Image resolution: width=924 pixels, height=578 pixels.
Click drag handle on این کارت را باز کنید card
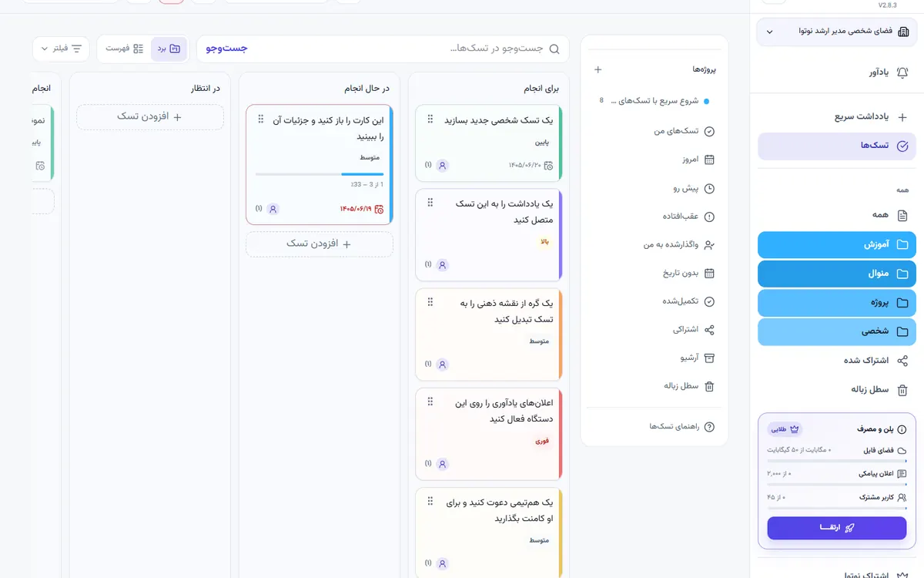pyautogui.click(x=260, y=119)
